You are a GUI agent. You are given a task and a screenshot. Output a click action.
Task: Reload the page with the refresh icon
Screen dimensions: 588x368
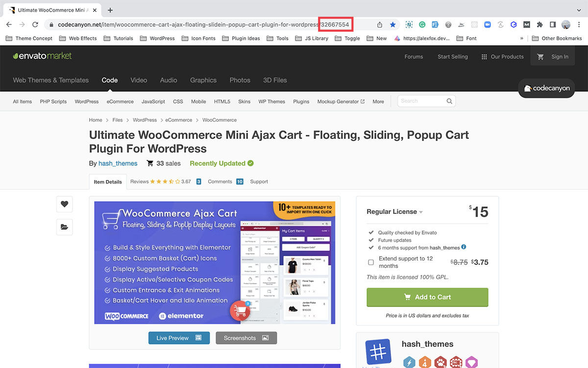[35, 25]
